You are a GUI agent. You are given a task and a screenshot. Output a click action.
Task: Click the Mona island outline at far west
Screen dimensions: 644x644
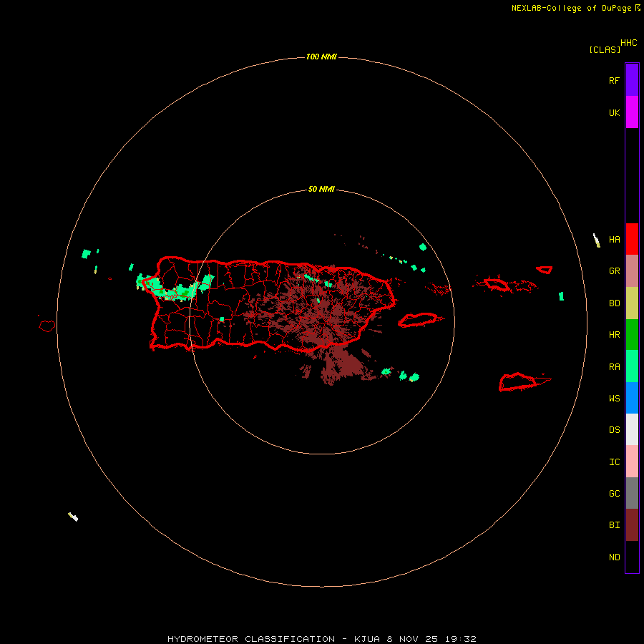tap(47, 326)
